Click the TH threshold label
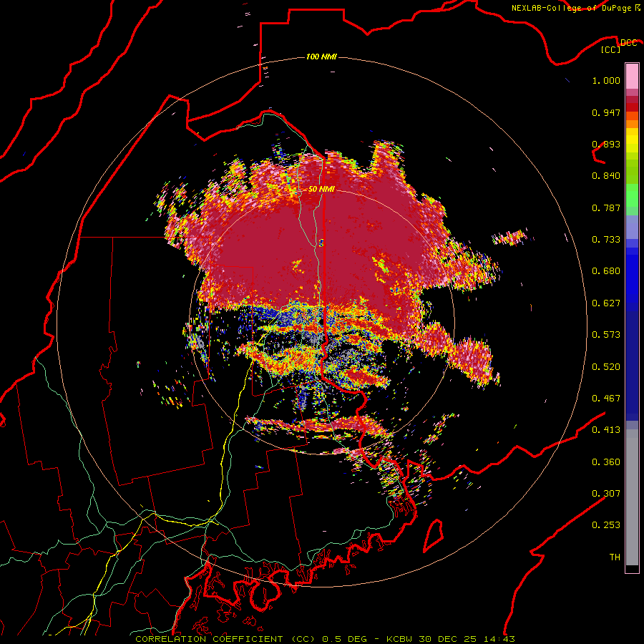This screenshot has height=644, width=644. [615, 557]
